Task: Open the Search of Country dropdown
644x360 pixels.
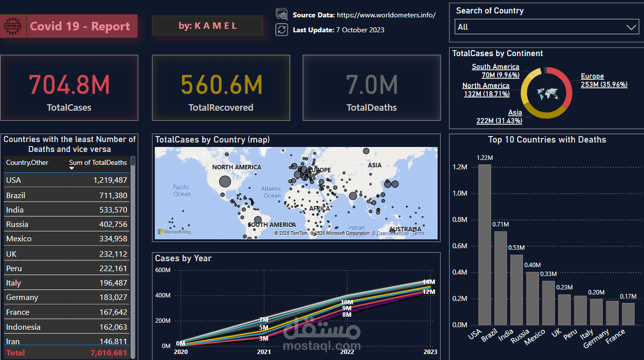Action: 546,27
